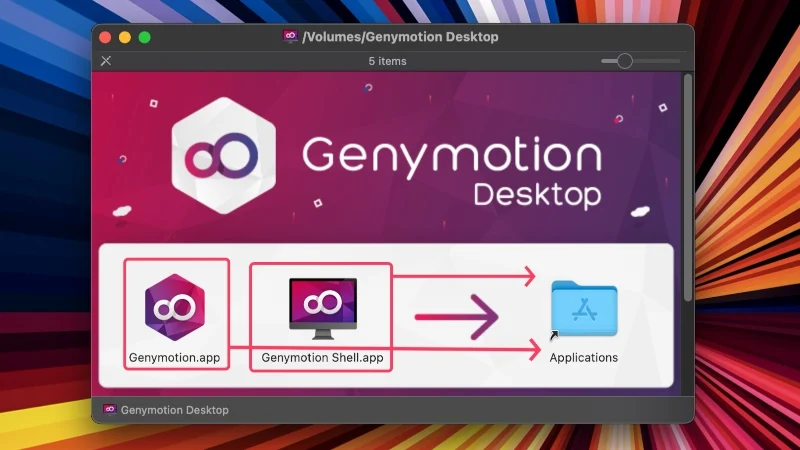Viewport: 800px width, 450px height.
Task: Click the vertical scrollbar on the right
Action: 687,190
